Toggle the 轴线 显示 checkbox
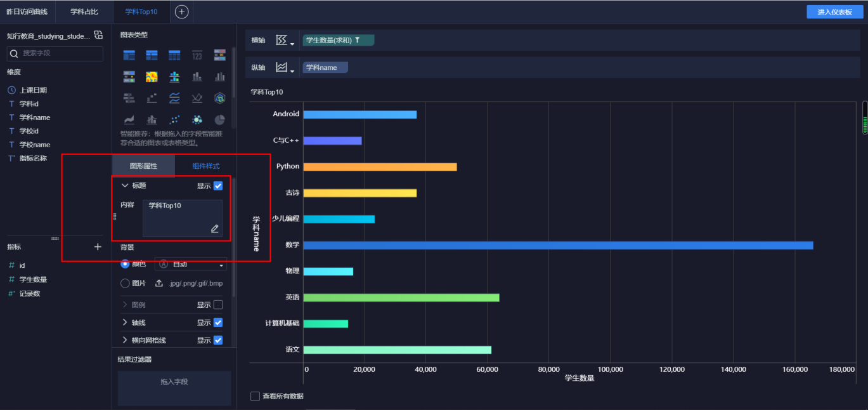Image resolution: width=868 pixels, height=410 pixels. pyautogui.click(x=218, y=322)
